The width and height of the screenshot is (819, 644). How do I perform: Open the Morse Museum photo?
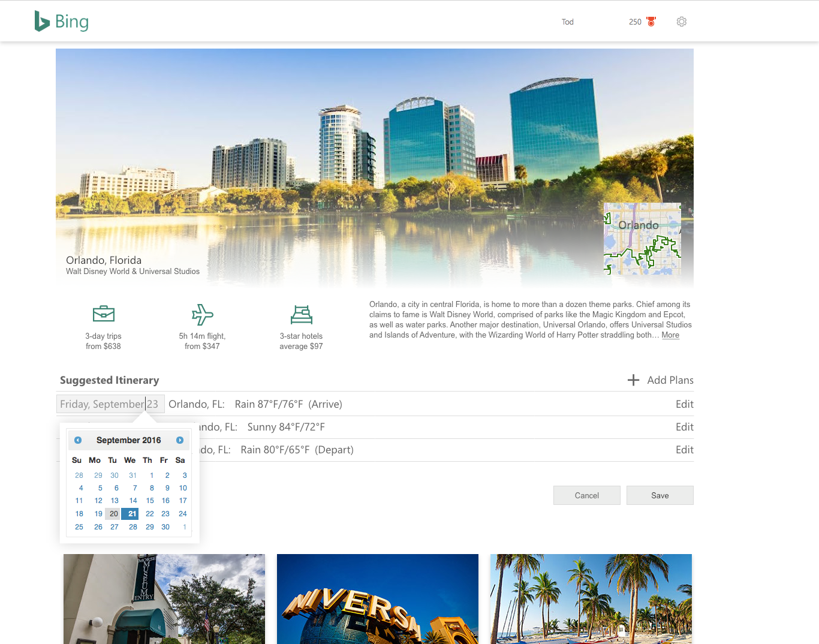pyautogui.click(x=164, y=599)
